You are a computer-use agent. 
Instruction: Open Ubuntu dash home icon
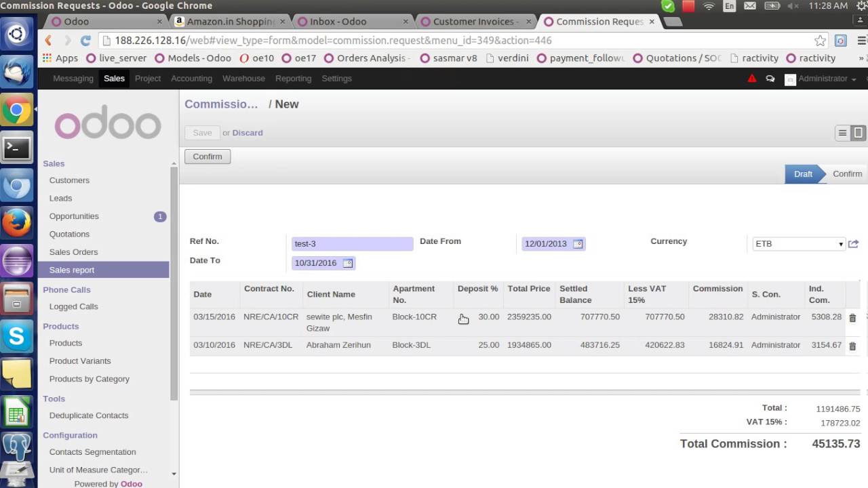click(x=17, y=33)
